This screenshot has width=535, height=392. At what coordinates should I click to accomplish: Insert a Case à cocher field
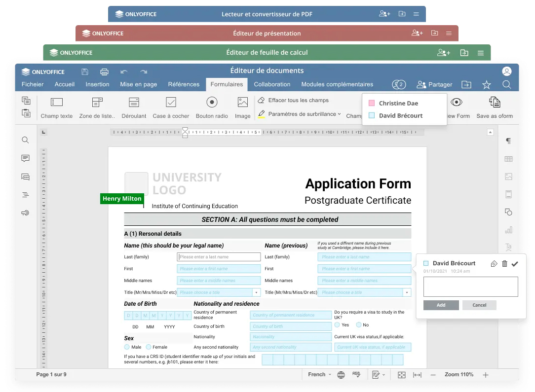click(171, 107)
